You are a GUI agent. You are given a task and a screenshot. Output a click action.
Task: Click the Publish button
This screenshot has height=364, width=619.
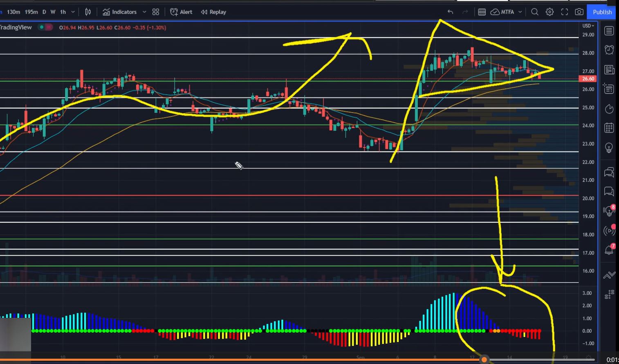coord(602,12)
